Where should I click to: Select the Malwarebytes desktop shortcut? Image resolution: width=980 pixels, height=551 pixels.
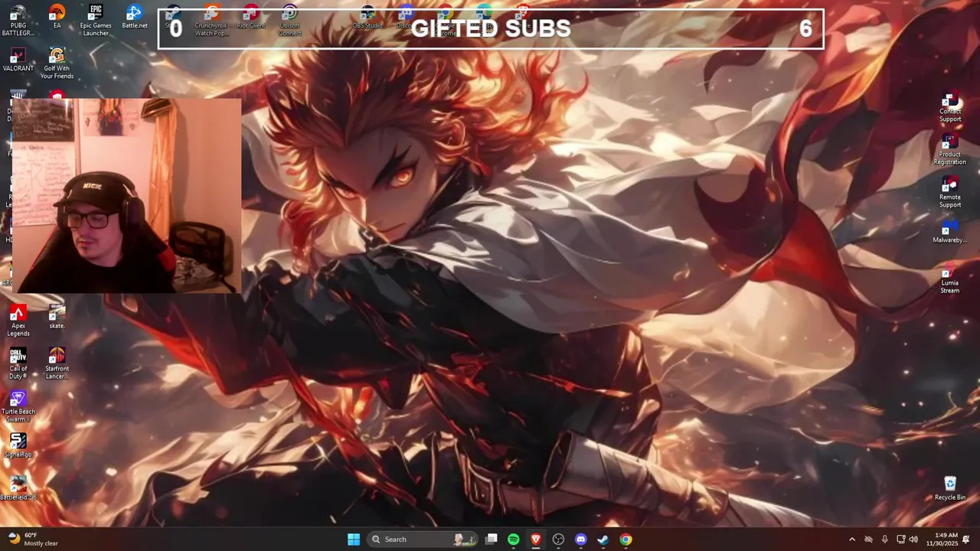point(950,232)
